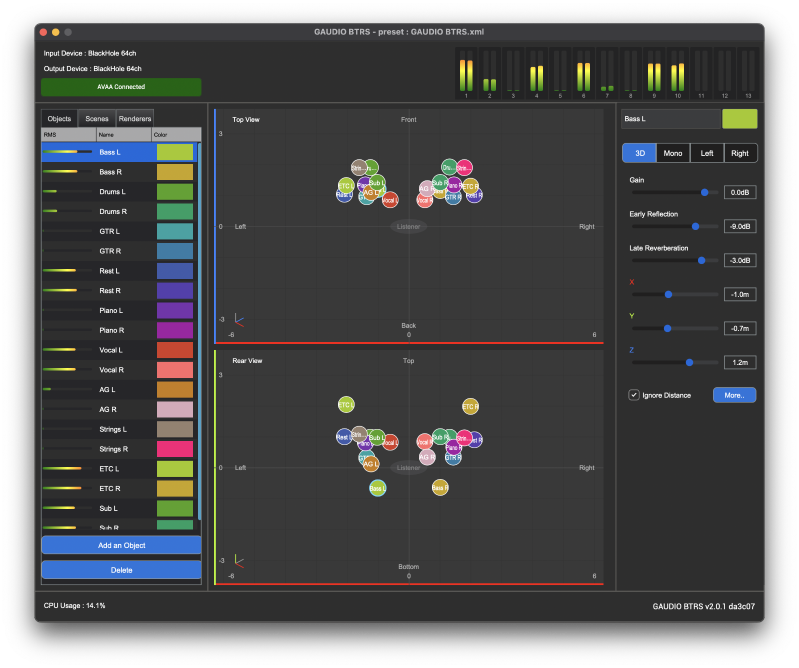Select the ETC R row
Screen dimensions: 799x668
(x=119, y=489)
